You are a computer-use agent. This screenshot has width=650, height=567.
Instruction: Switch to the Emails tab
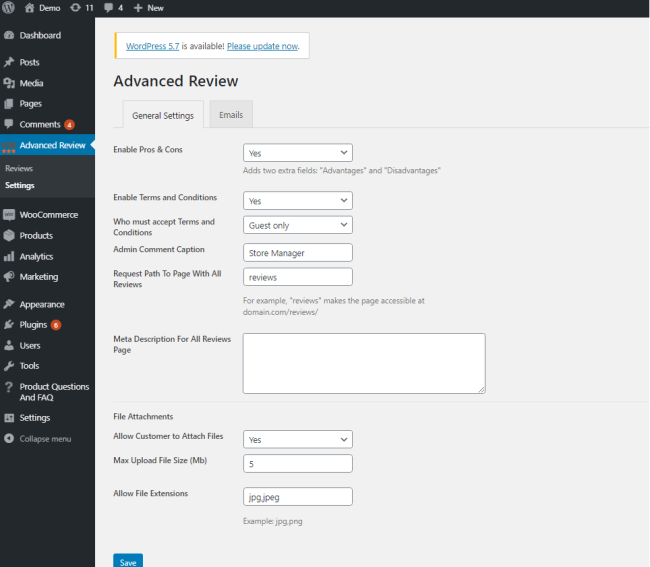pyautogui.click(x=231, y=114)
